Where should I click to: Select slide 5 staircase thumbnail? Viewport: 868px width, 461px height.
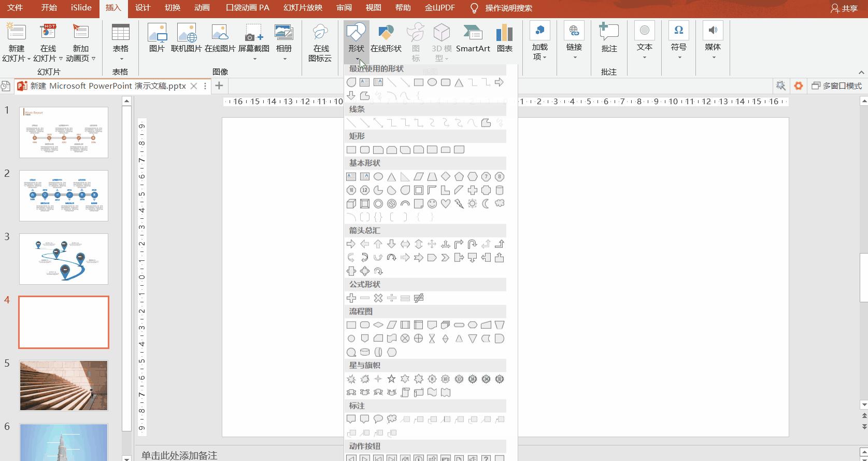click(64, 385)
